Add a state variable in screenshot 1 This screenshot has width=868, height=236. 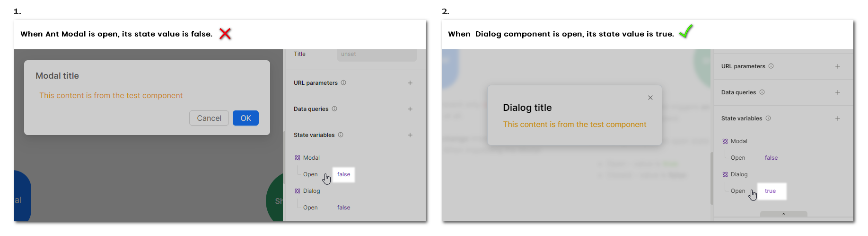[410, 135]
